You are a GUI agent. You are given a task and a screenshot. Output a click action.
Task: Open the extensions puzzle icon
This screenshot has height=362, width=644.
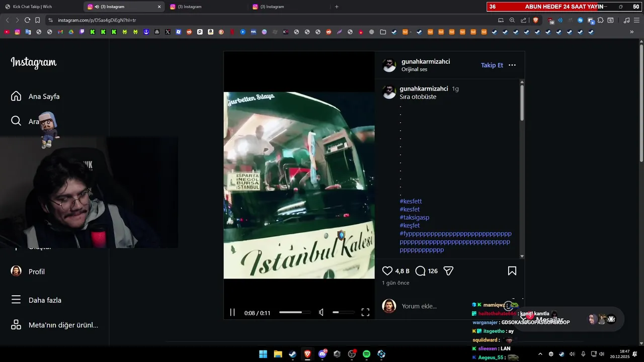coord(600,20)
